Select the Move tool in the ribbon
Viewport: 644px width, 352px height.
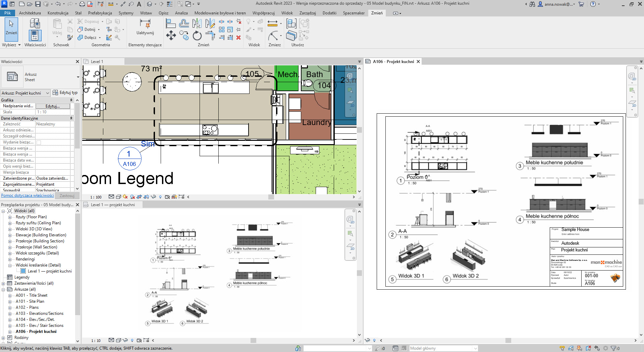click(171, 35)
